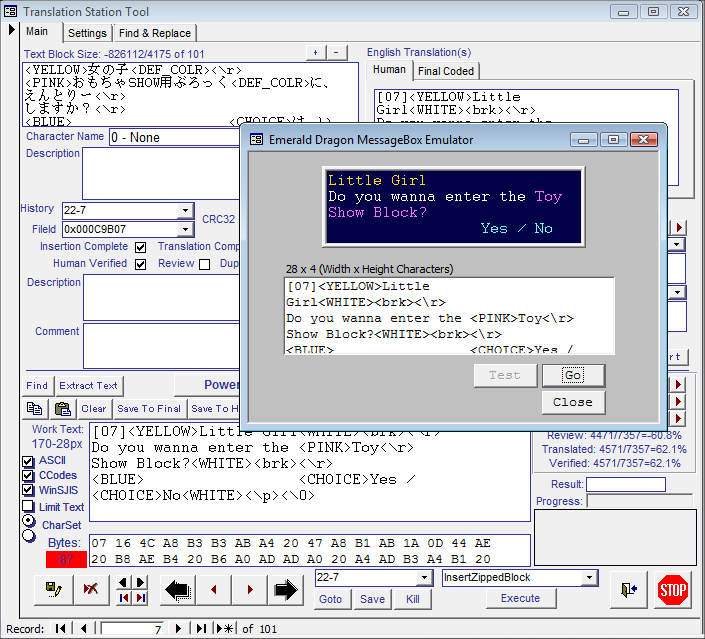Viewport: 705px width, 639px height.
Task: Toggle the Human Verified checkbox
Action: pyautogui.click(x=140, y=264)
